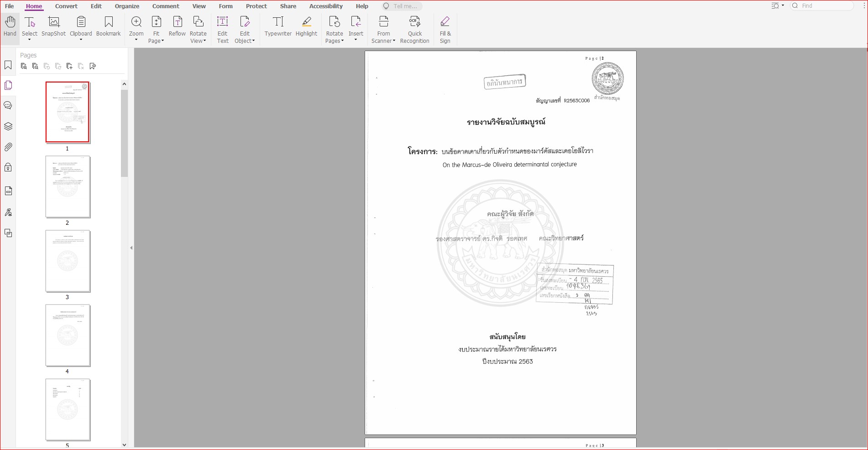Expand the Select tool dropdown arrow
Image resolution: width=868 pixels, height=450 pixels.
tap(30, 40)
